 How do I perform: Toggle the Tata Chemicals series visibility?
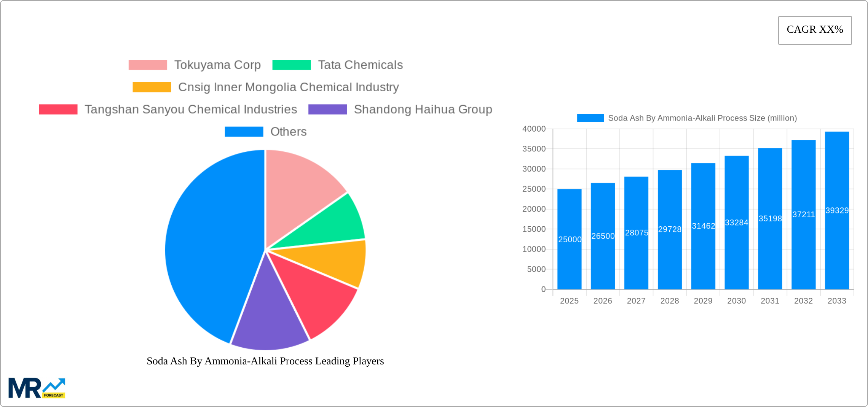pyautogui.click(x=291, y=65)
